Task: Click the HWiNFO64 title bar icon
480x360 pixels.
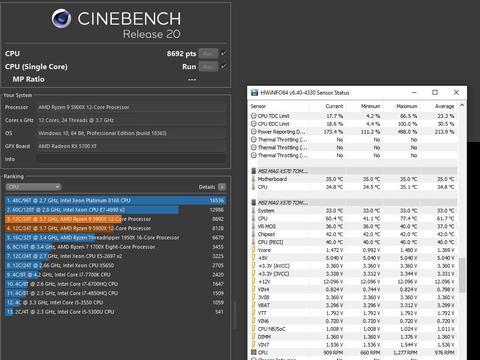Action: coord(254,93)
